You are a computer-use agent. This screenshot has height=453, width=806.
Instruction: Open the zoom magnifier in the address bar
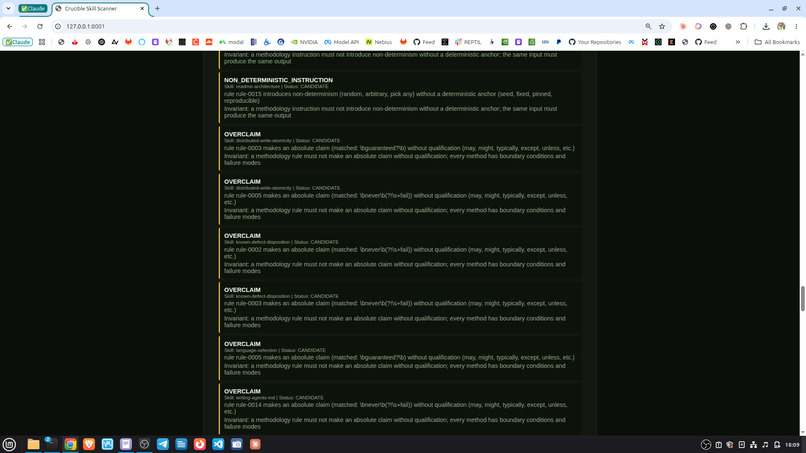pos(648,26)
